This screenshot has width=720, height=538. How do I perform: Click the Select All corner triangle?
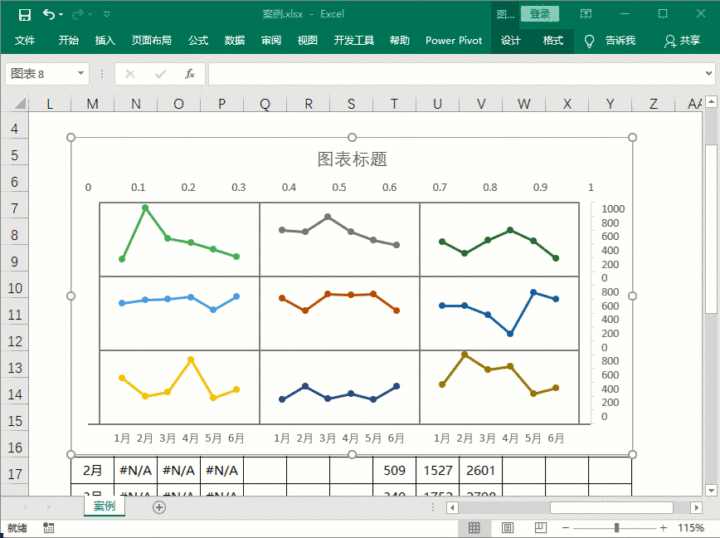pyautogui.click(x=19, y=104)
